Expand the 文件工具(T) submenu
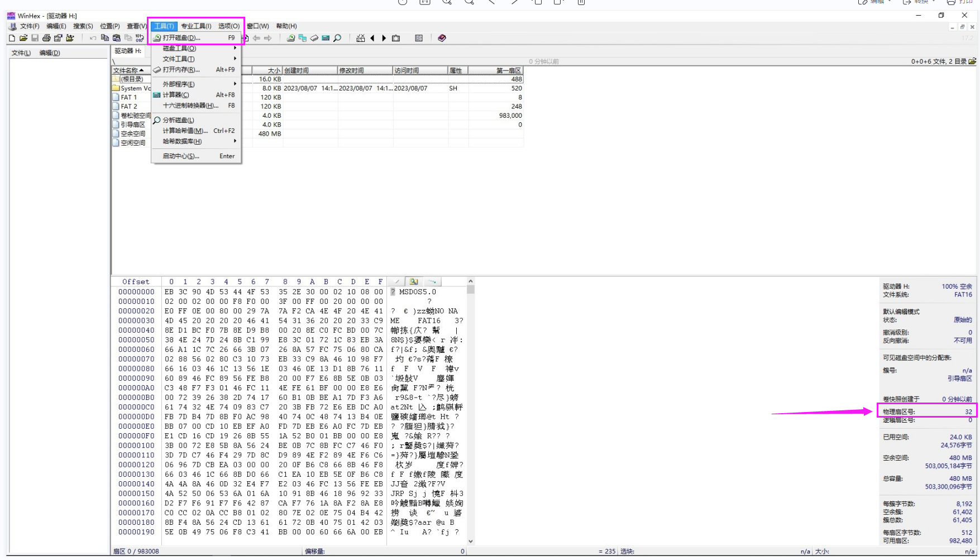This screenshot has width=980, height=560. tap(196, 59)
